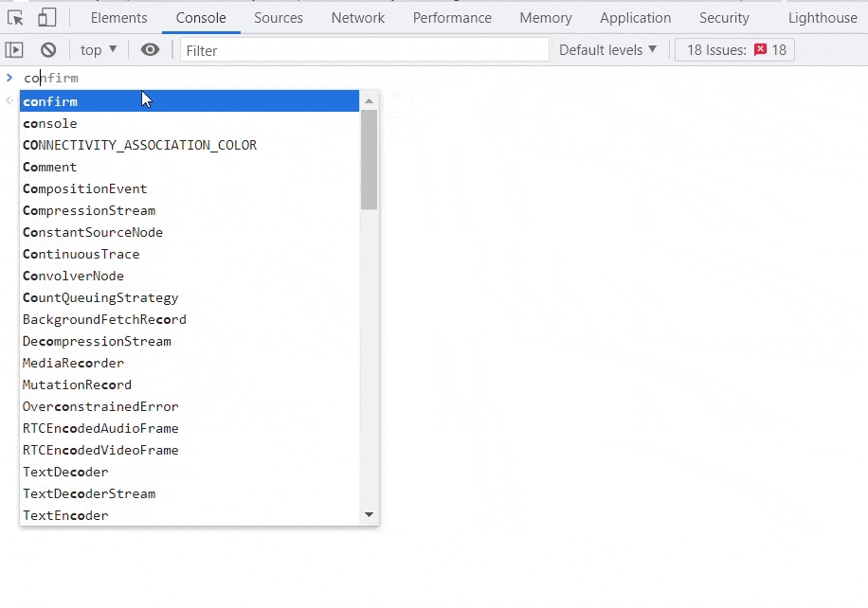Click the down chevron below the suggestion list
Image resolution: width=868 pixels, height=608 pixels.
point(369,514)
